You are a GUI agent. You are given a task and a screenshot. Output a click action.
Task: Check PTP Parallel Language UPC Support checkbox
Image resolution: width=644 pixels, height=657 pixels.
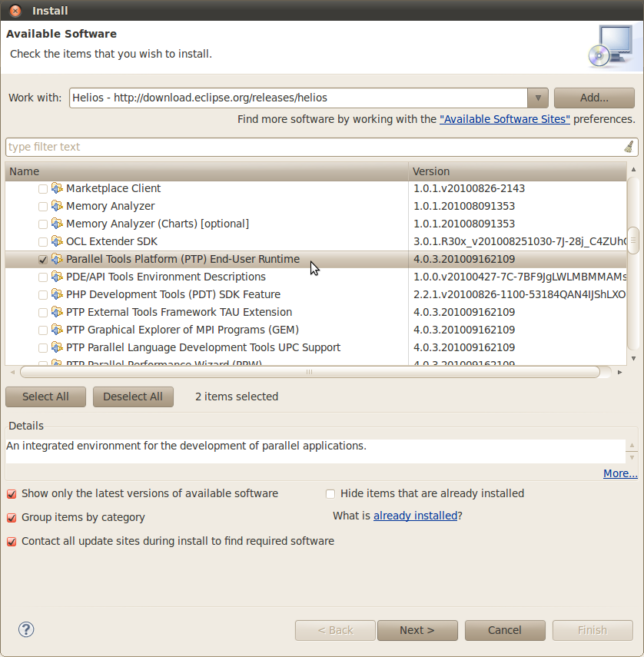pyautogui.click(x=43, y=348)
